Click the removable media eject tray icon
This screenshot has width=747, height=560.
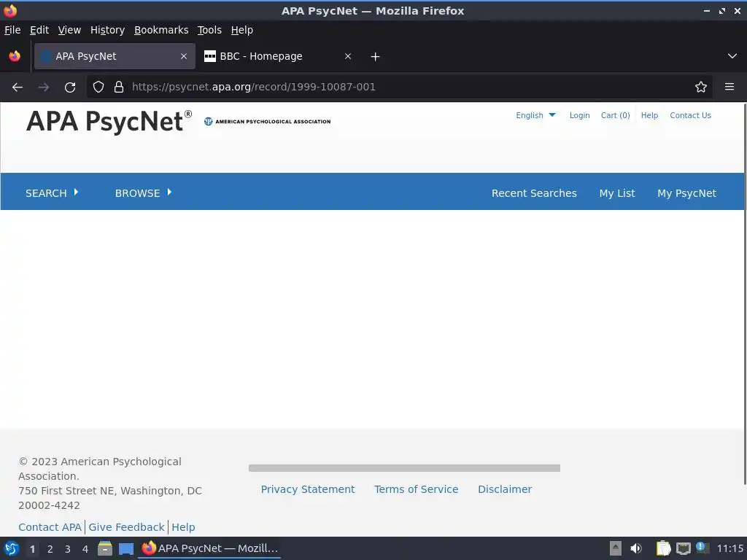click(616, 548)
